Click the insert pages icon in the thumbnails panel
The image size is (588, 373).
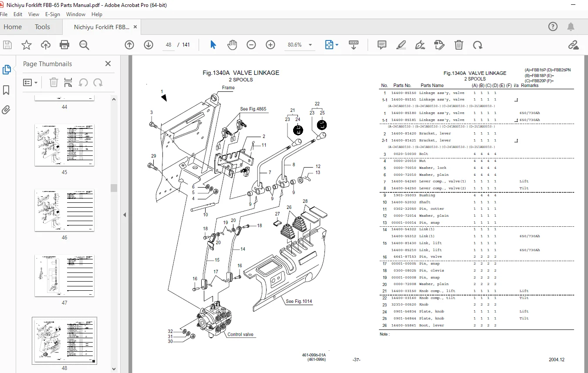tap(68, 82)
